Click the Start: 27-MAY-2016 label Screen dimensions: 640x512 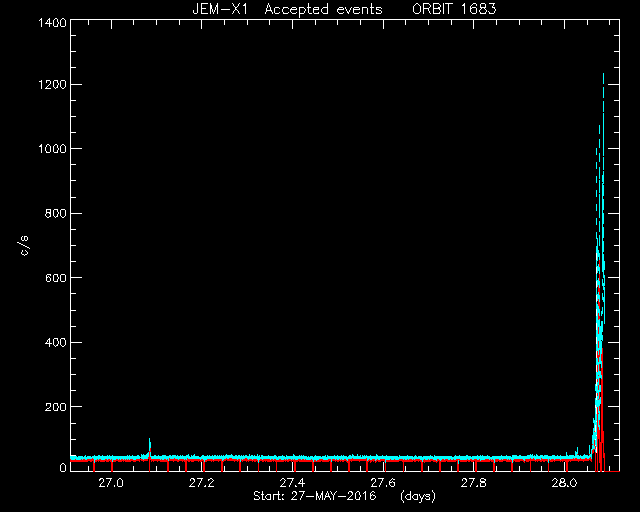pos(315,496)
